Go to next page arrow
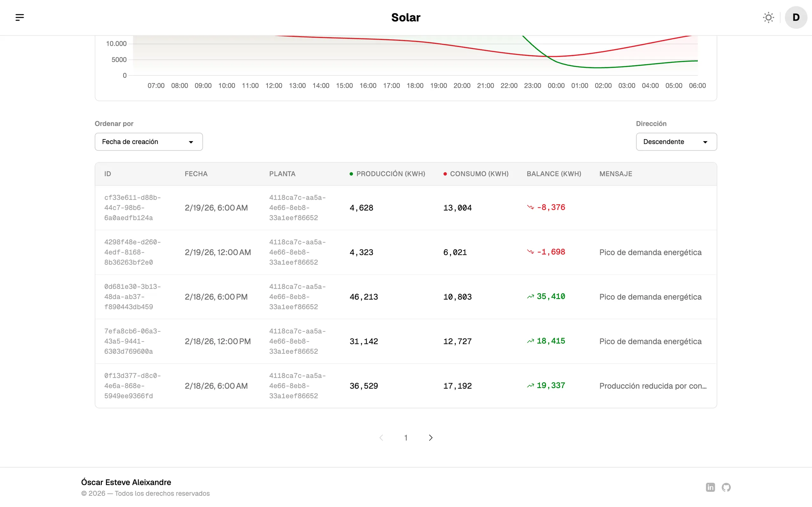Image resolution: width=812 pixels, height=507 pixels. (x=431, y=438)
